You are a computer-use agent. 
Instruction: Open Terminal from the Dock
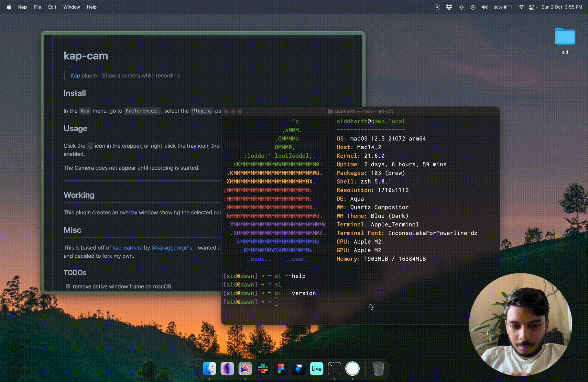tap(335, 369)
